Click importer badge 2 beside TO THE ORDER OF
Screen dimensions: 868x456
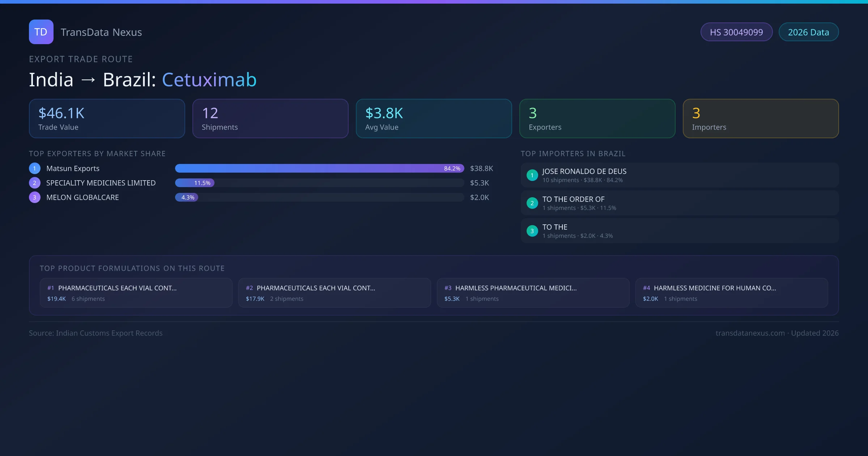(x=532, y=203)
